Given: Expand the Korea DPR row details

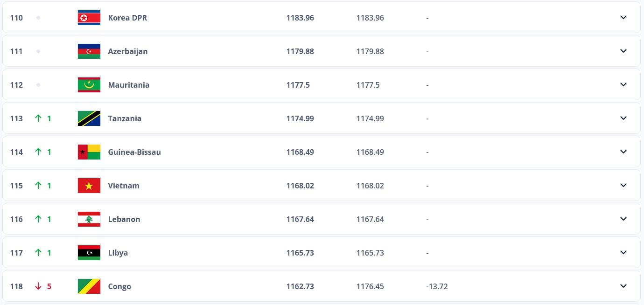Looking at the screenshot, I should [623, 18].
